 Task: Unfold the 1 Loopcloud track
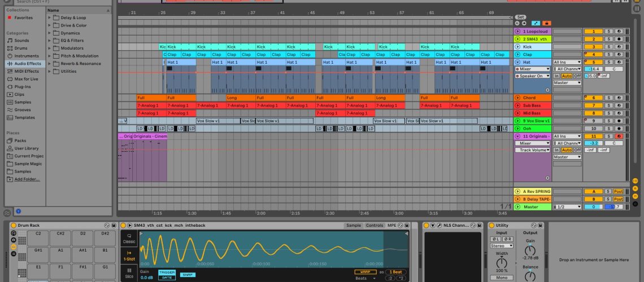coord(517,31)
